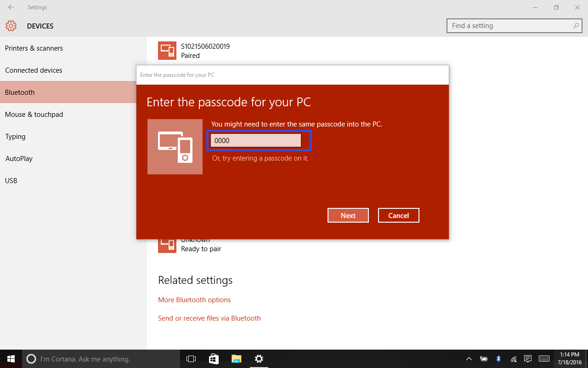Viewport: 588px width, 368px height.
Task: Click the search magnifier icon
Action: point(576,26)
